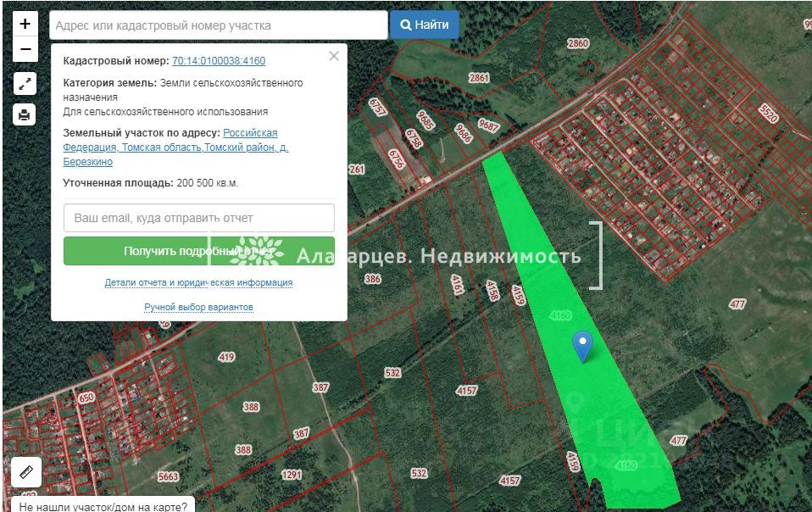Open the ruler measurement tool
This screenshot has height=512, width=812.
[26, 472]
